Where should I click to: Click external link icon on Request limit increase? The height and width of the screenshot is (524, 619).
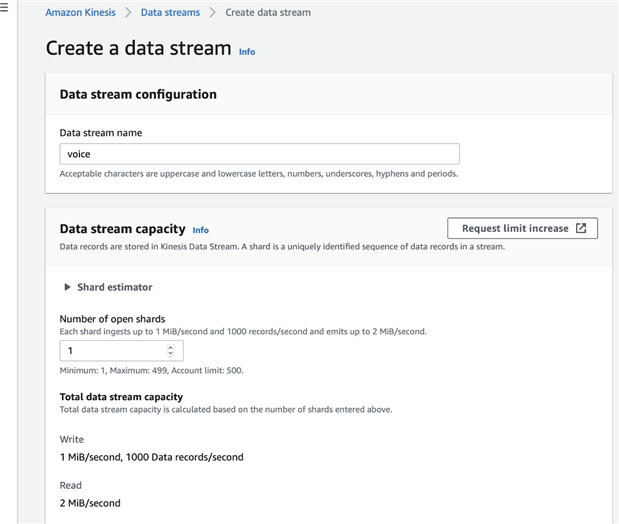pos(581,228)
